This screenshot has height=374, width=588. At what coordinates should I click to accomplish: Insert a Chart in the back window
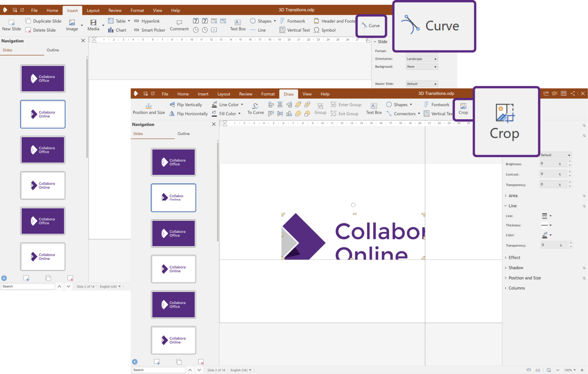117,30
